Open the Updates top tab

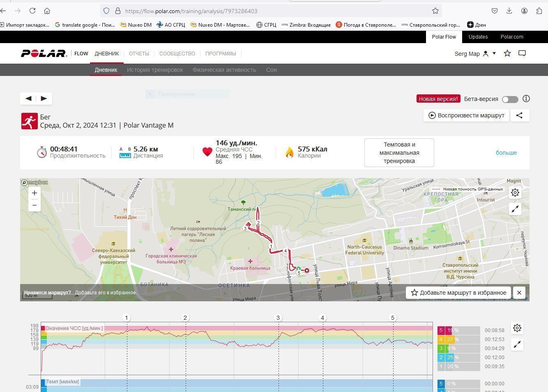[478, 37]
